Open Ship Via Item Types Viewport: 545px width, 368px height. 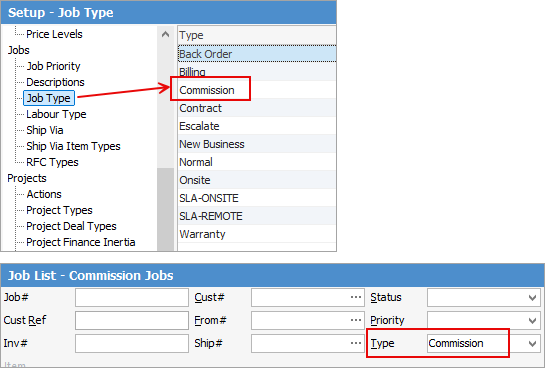coord(73,146)
